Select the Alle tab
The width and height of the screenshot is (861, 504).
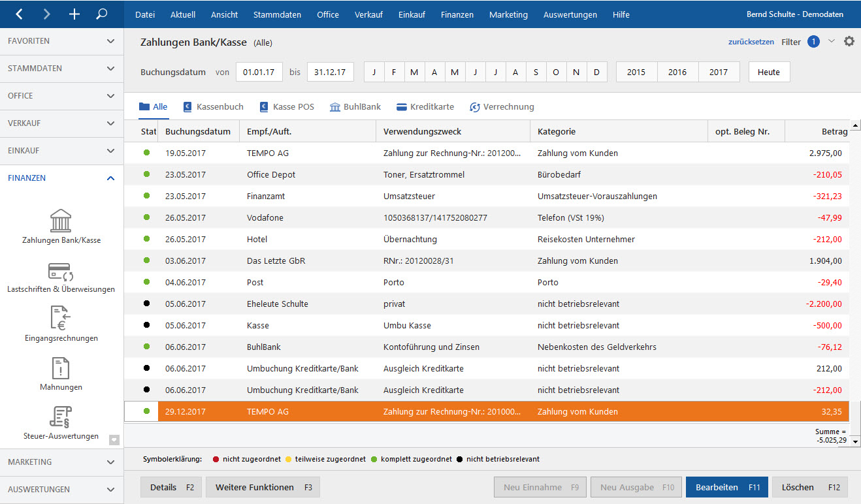pos(154,107)
